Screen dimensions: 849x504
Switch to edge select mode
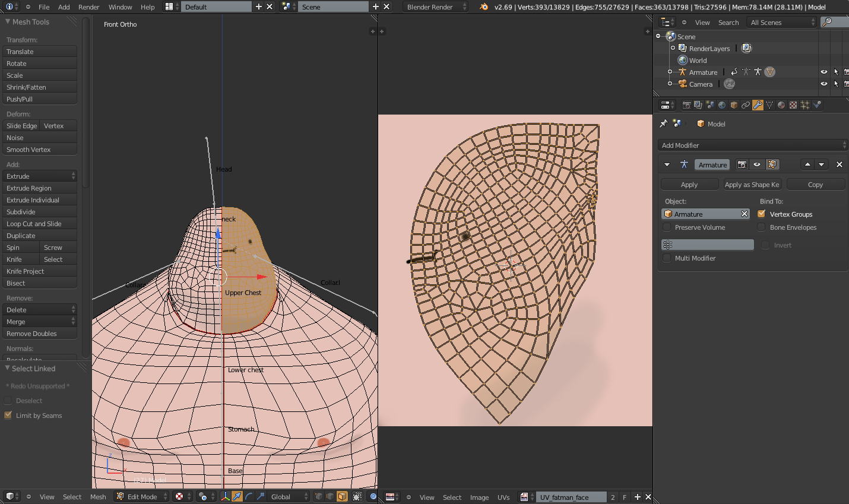[331, 496]
